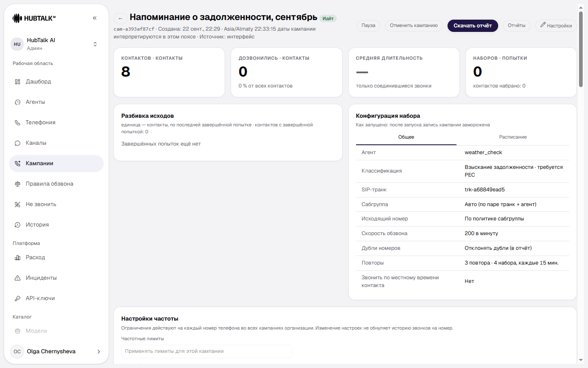Screen dimensions: 588x368
Task: Click the pencil icon in Настройки button
Action: point(543,25)
